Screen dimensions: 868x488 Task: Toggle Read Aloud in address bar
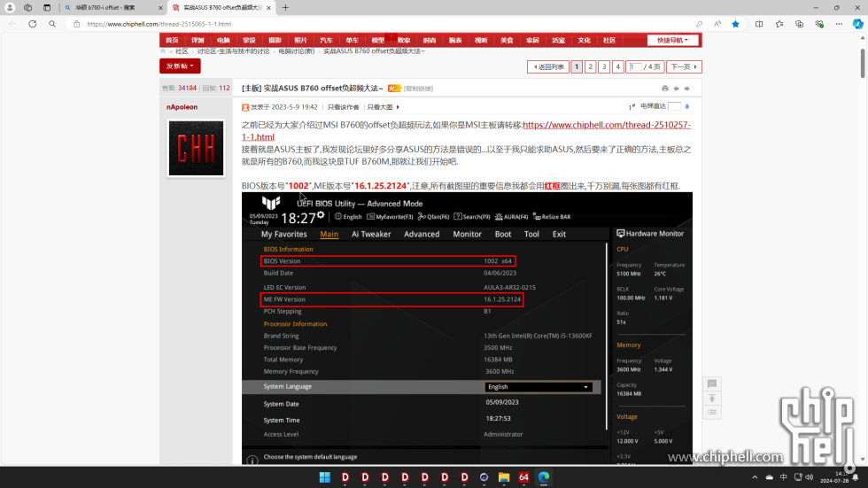(717, 24)
